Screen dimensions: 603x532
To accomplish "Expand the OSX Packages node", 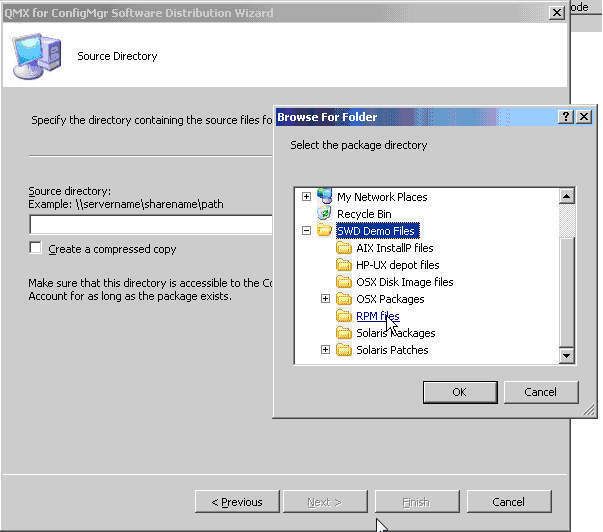I will [x=325, y=299].
